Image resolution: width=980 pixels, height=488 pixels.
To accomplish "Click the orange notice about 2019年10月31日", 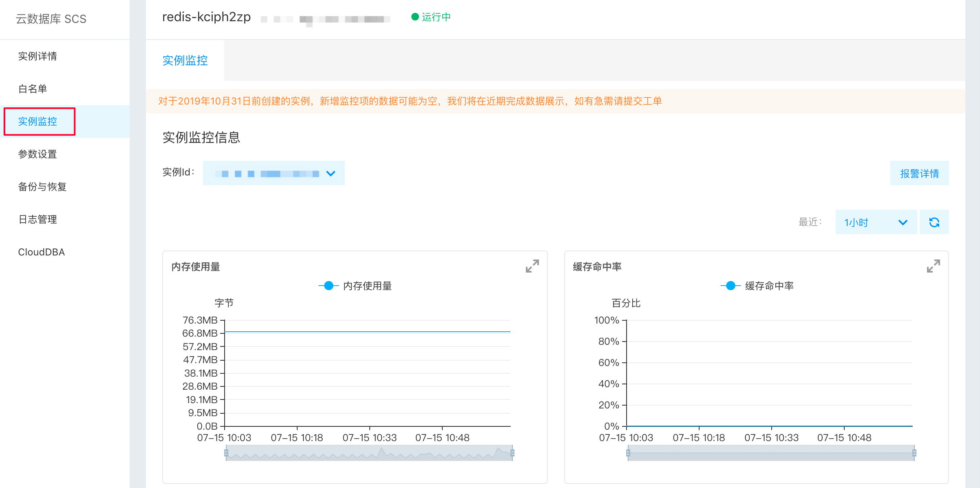I will click(x=410, y=101).
